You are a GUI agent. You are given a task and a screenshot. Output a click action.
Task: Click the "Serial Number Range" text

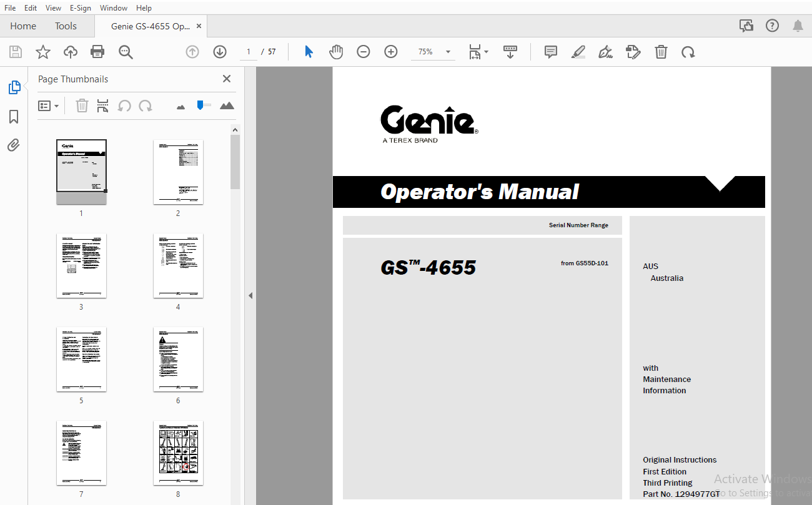(578, 225)
